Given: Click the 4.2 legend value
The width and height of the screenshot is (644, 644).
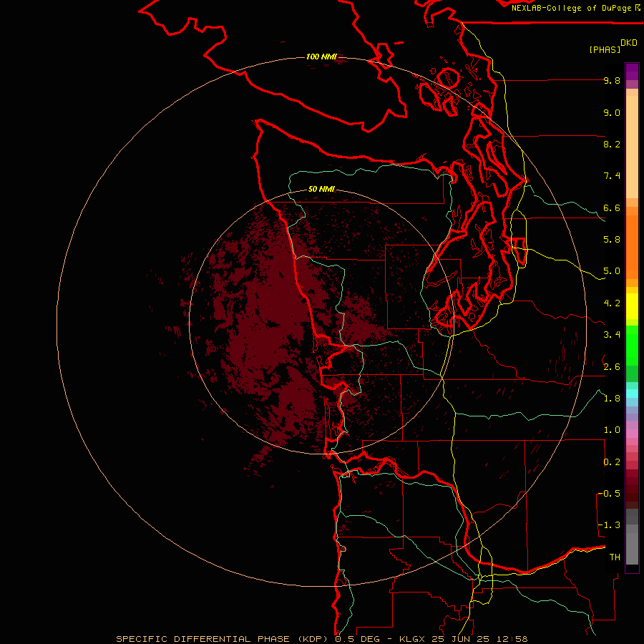Looking at the screenshot, I should pyautogui.click(x=612, y=303).
